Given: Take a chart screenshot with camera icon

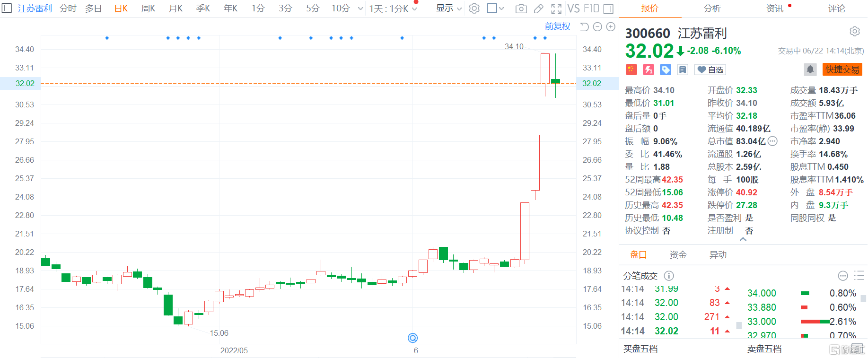Looking at the screenshot, I should [521, 9].
